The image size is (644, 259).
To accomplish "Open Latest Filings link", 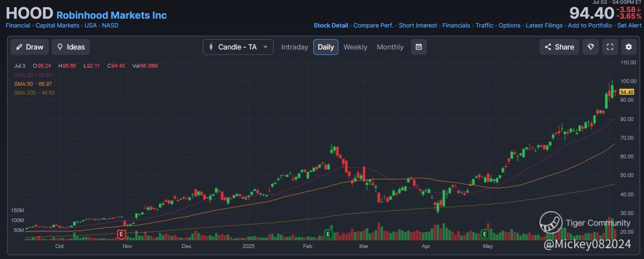I will click(x=544, y=25).
